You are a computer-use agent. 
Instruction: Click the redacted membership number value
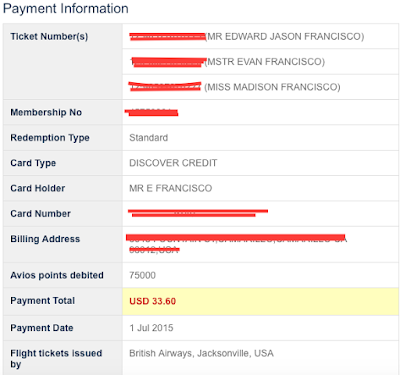pos(152,112)
